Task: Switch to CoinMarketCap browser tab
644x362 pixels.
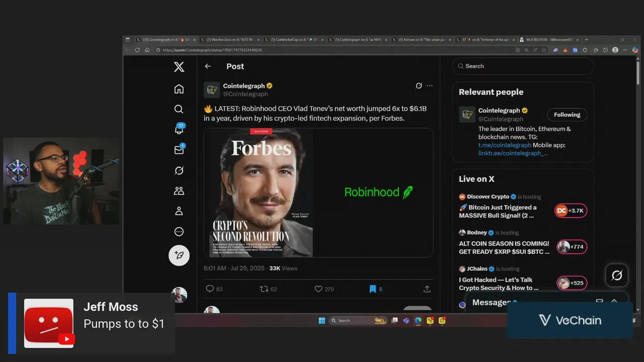Action: click(x=294, y=40)
